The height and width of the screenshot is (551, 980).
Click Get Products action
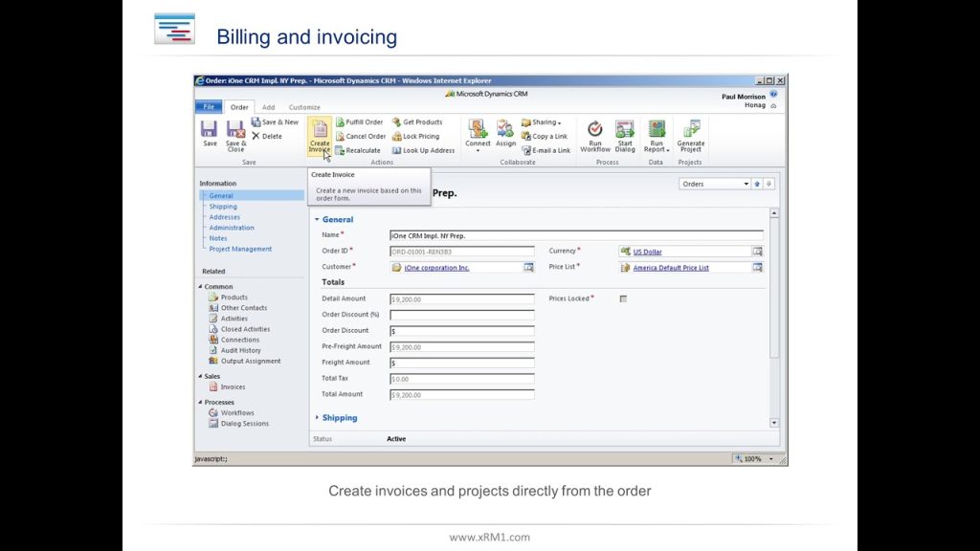click(417, 121)
